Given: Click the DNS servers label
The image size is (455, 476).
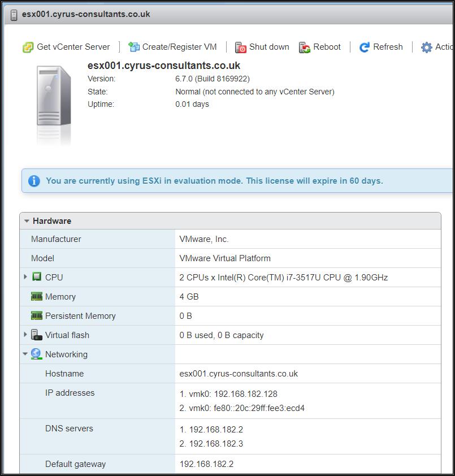Looking at the screenshot, I should 69,429.
